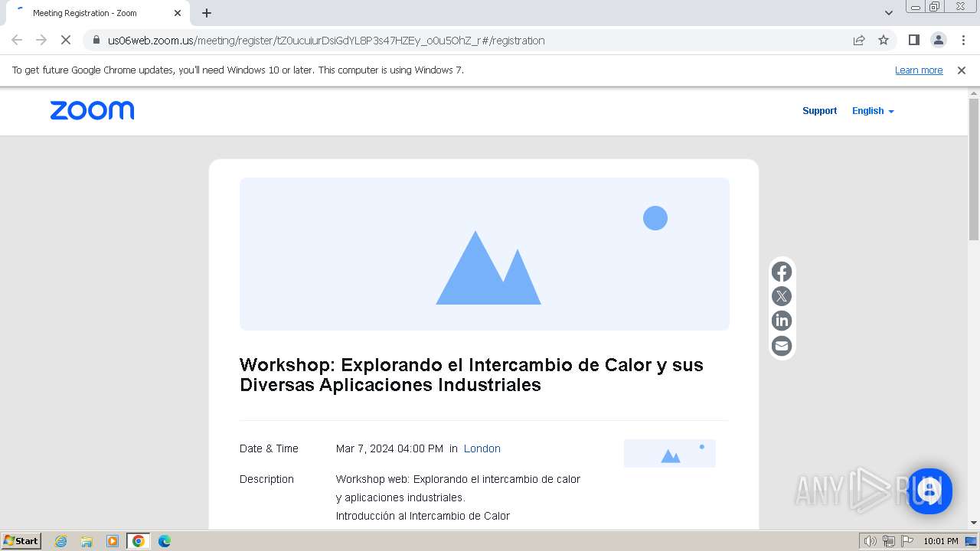Click the Description label

click(x=266, y=479)
